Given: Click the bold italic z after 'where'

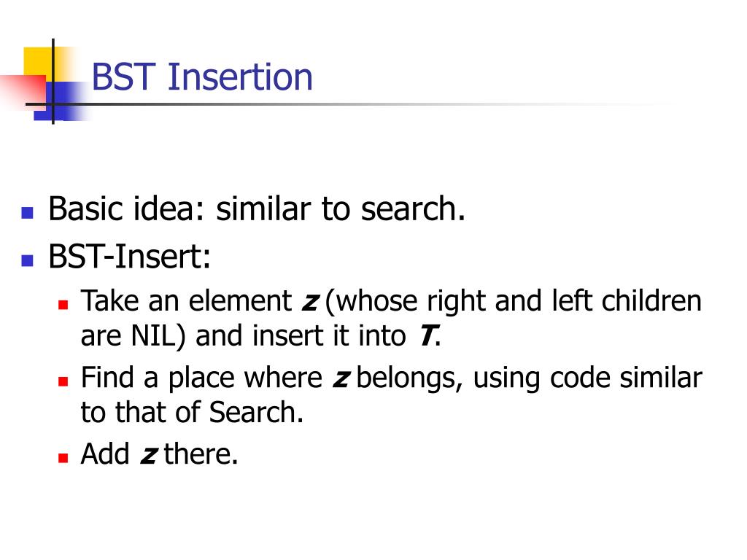Looking at the screenshot, I should 341,378.
